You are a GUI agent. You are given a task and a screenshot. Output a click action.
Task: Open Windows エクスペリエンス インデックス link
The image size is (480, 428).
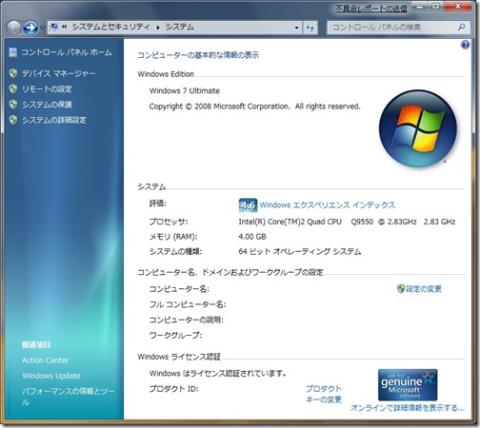(327, 205)
